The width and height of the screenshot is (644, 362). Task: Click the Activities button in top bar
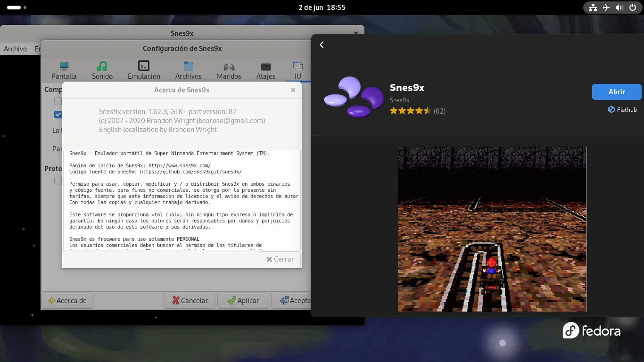(17, 8)
